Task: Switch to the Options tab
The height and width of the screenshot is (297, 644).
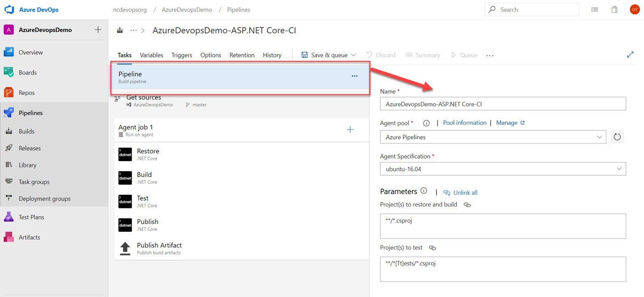Action: point(211,55)
